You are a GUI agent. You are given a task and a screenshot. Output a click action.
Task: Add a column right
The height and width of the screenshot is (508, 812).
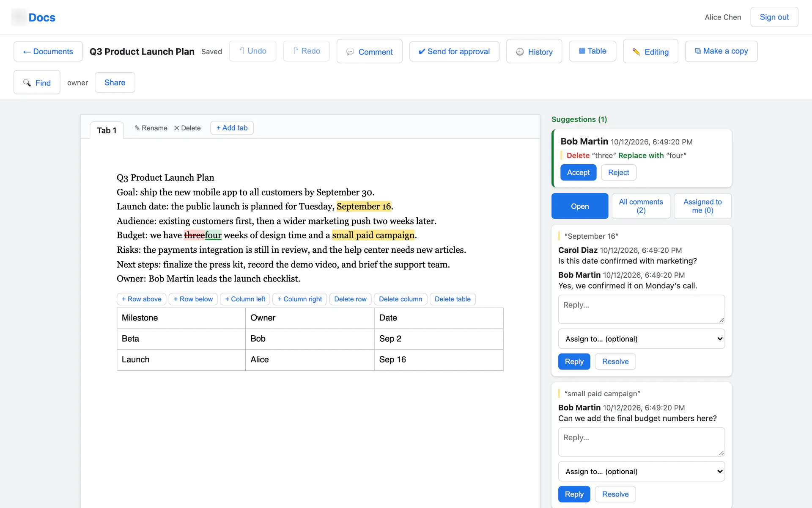click(300, 299)
